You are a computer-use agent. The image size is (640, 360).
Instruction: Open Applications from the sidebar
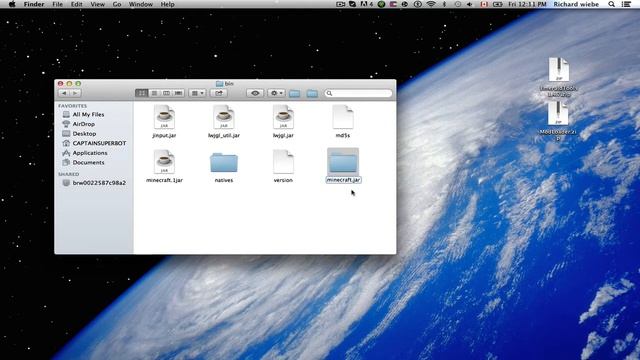click(90, 153)
